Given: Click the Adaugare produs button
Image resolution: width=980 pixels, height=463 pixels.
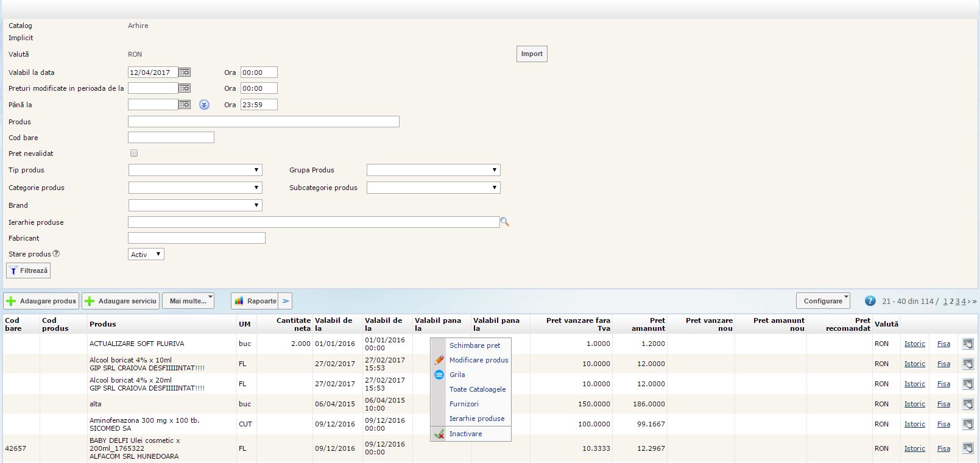Looking at the screenshot, I should tap(41, 301).
